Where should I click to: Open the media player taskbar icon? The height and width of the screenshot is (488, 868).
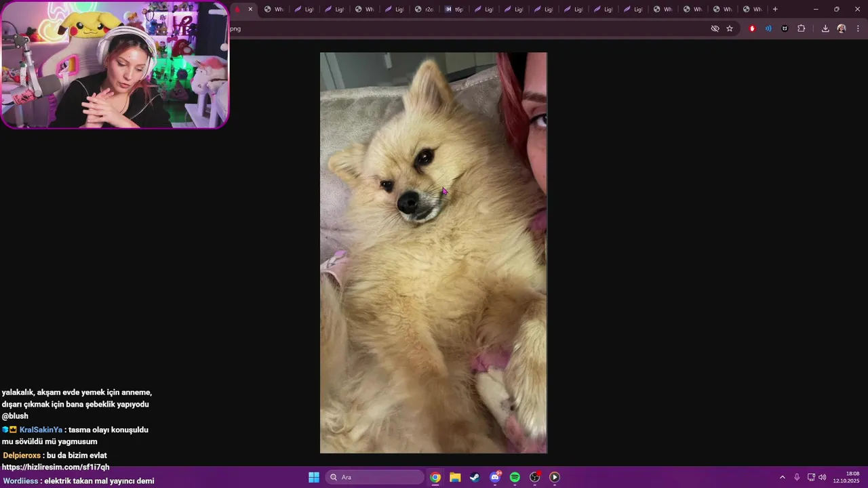point(555,477)
